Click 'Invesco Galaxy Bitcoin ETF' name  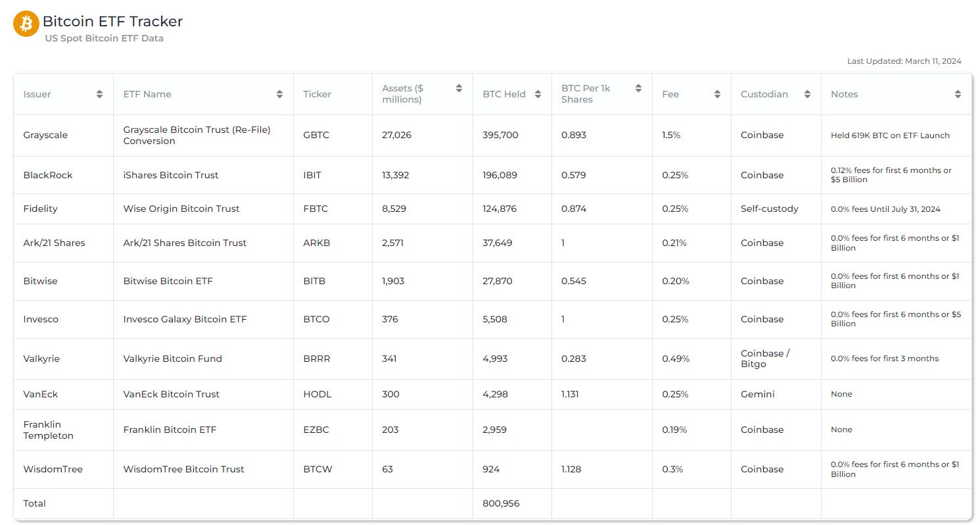(x=185, y=319)
